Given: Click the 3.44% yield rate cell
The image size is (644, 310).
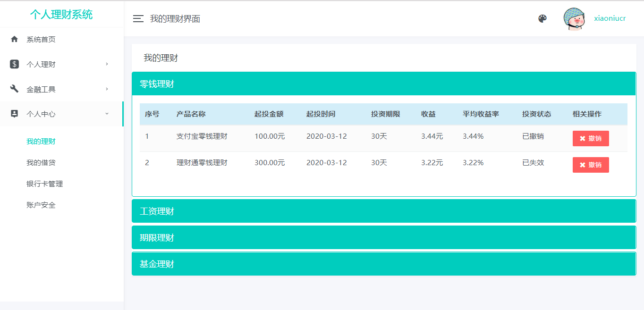Looking at the screenshot, I should [x=473, y=136].
